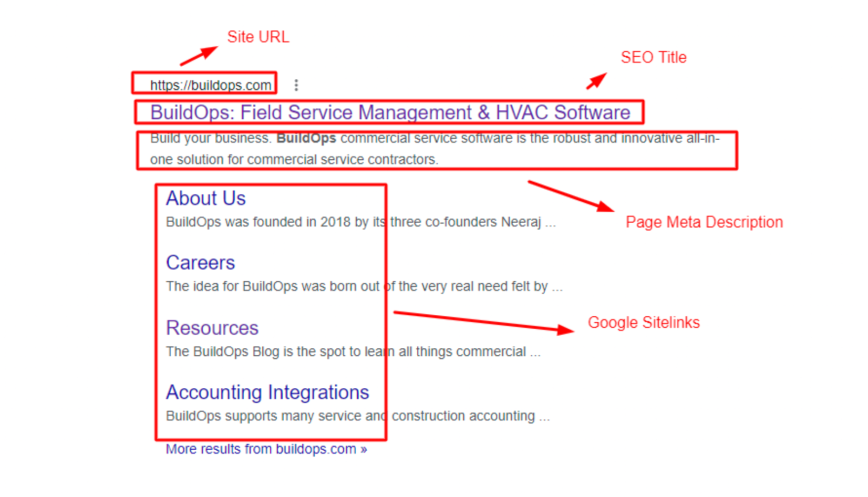This screenshot has width=868, height=497.
Task: Open the Resources sitelink
Action: tap(212, 328)
